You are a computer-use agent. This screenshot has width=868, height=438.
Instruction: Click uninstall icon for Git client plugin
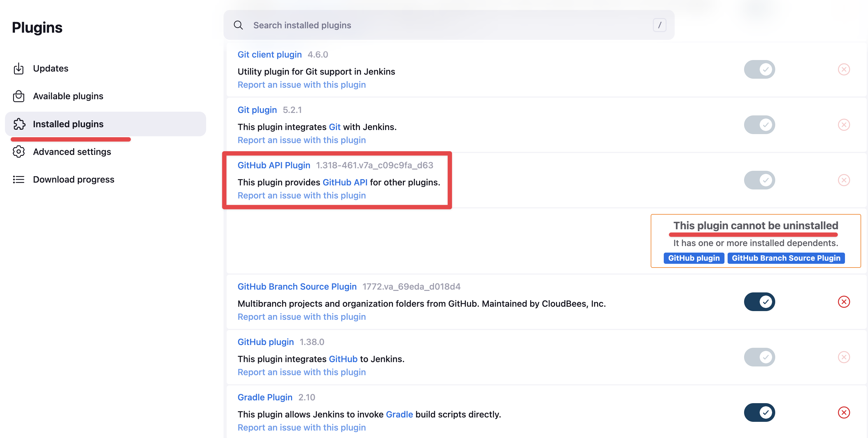click(x=844, y=69)
